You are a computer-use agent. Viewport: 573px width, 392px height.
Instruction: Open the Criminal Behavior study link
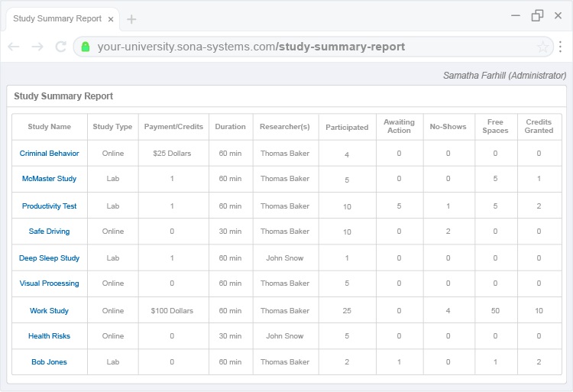(49, 154)
